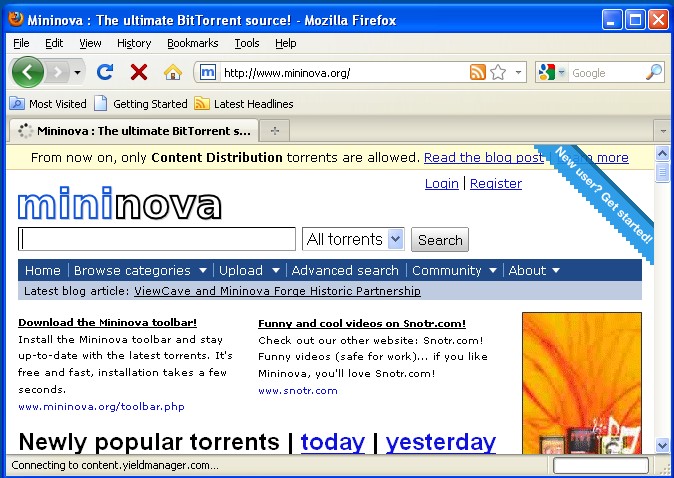Viewport: 674px width, 478px height.
Task: Click the URL field showing mininova.org
Action: pos(344,73)
